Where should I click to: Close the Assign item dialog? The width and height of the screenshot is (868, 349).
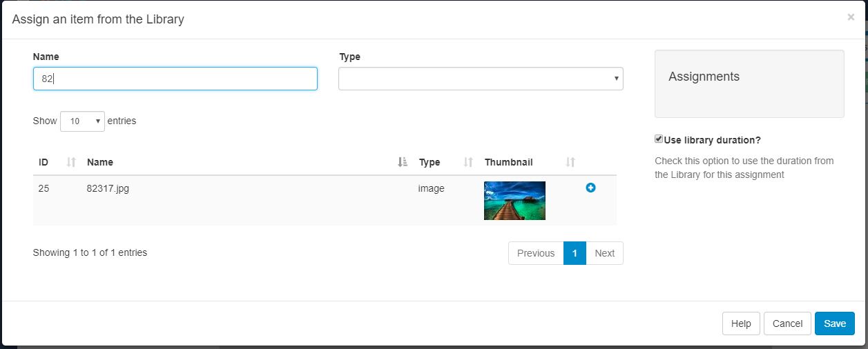pos(851,17)
